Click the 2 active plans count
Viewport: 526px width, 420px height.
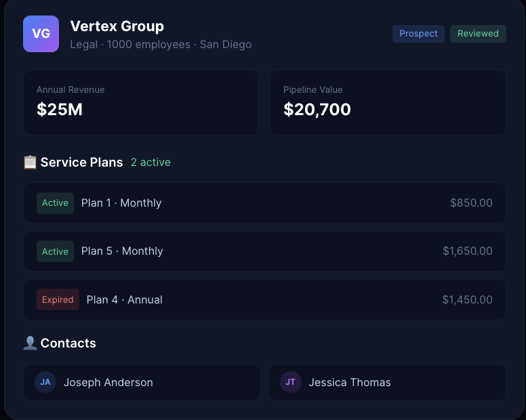150,163
